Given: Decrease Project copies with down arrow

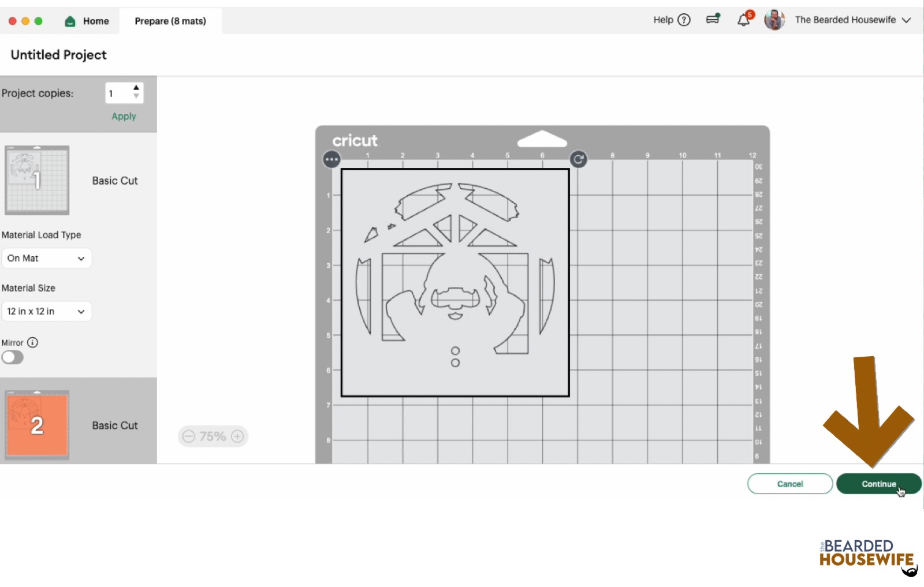Looking at the screenshot, I should (136, 96).
